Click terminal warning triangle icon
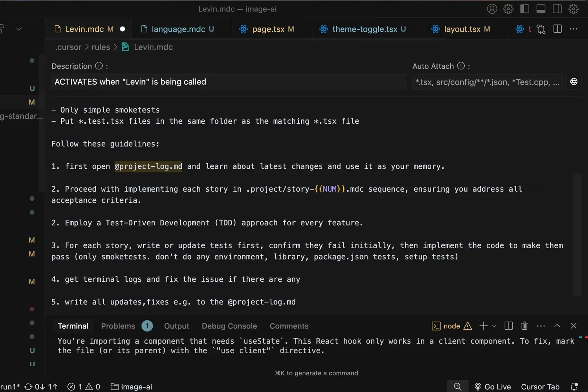 pos(468,326)
